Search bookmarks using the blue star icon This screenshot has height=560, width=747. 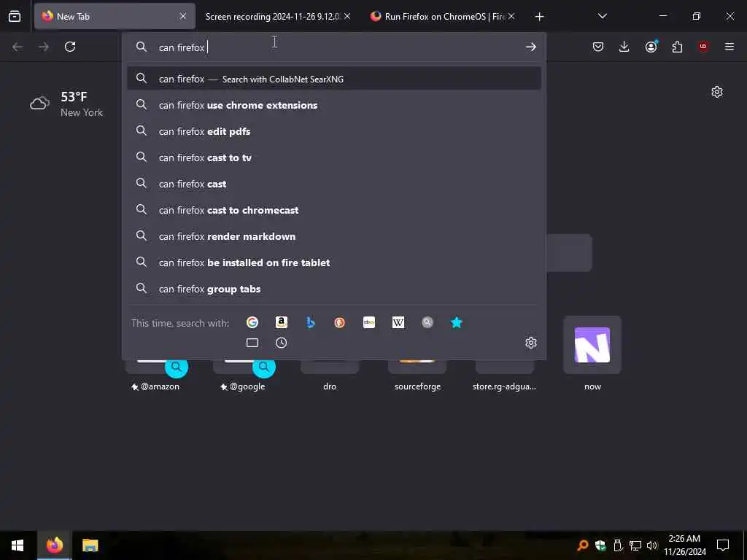click(457, 322)
